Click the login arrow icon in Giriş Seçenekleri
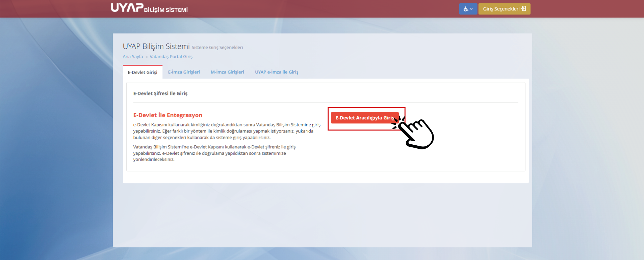 (x=524, y=9)
